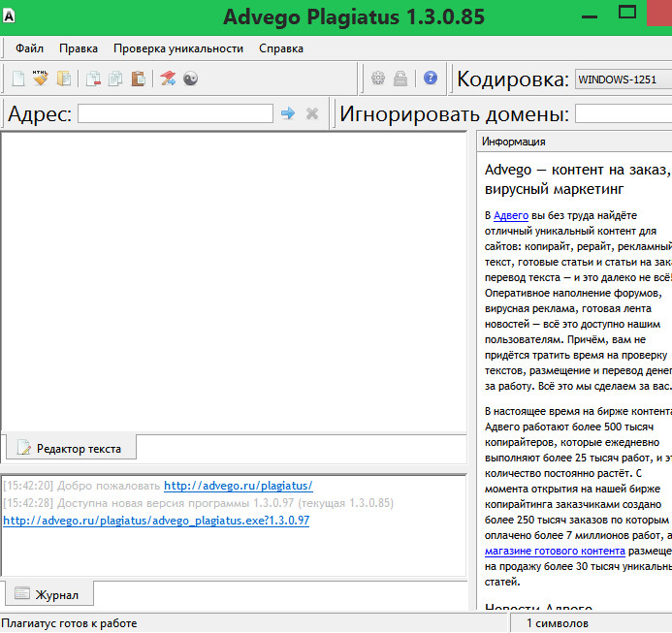
Task: Open the advego_plagiatus.exe?1.3.0.97 download link
Action: coord(156,521)
